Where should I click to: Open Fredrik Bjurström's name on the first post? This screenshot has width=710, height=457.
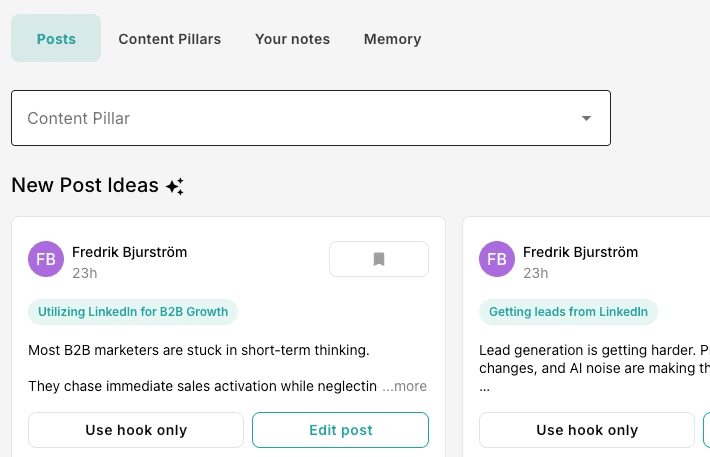pos(129,252)
